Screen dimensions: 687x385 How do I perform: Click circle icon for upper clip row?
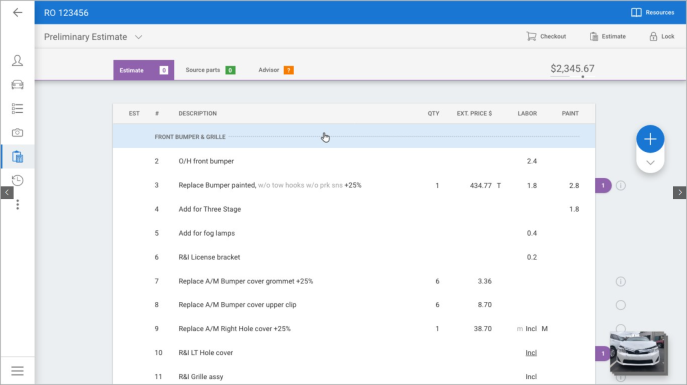point(621,305)
